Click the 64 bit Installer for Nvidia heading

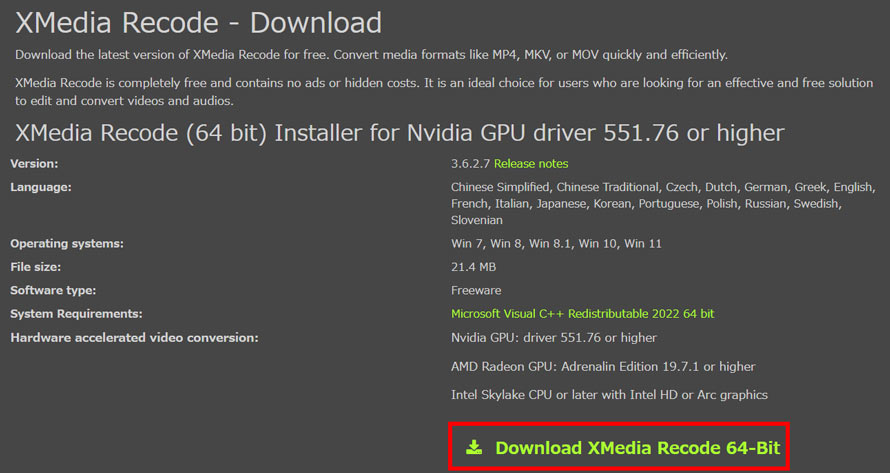(400, 133)
